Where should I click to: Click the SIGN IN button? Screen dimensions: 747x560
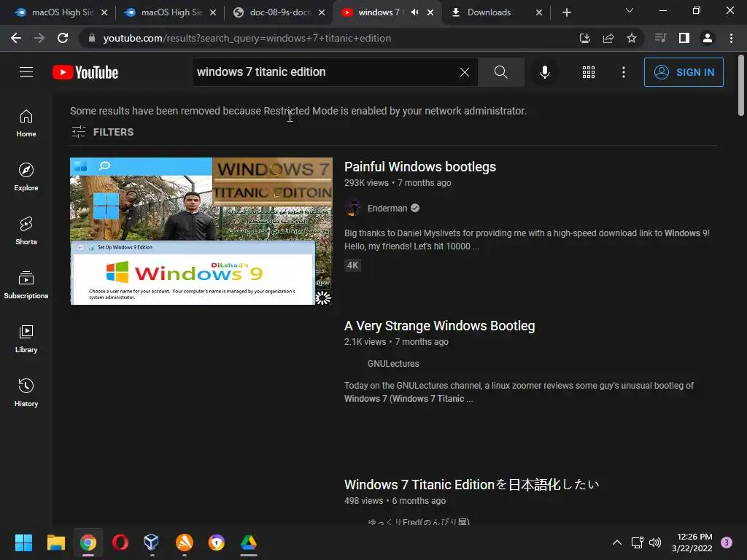(x=684, y=72)
